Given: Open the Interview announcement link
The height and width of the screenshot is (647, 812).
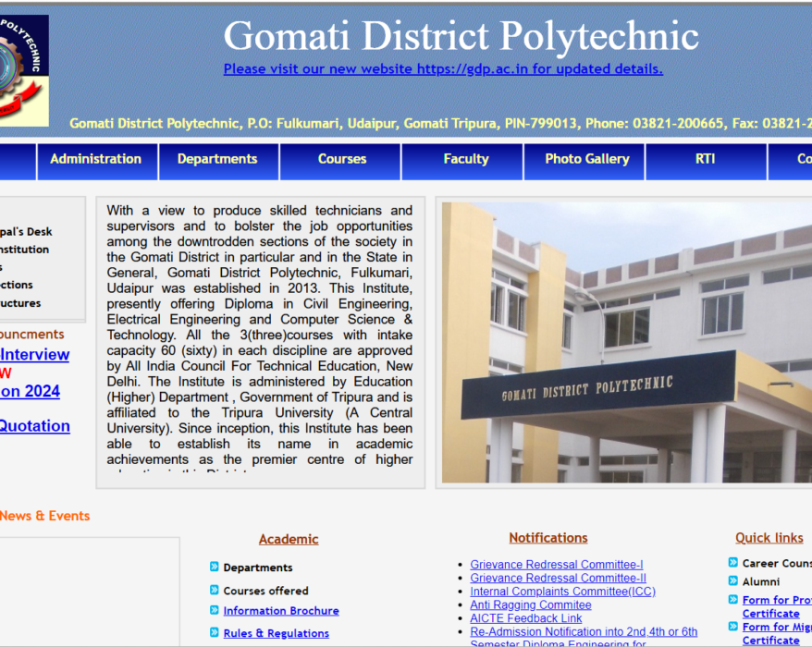Looking at the screenshot, I should [x=35, y=355].
